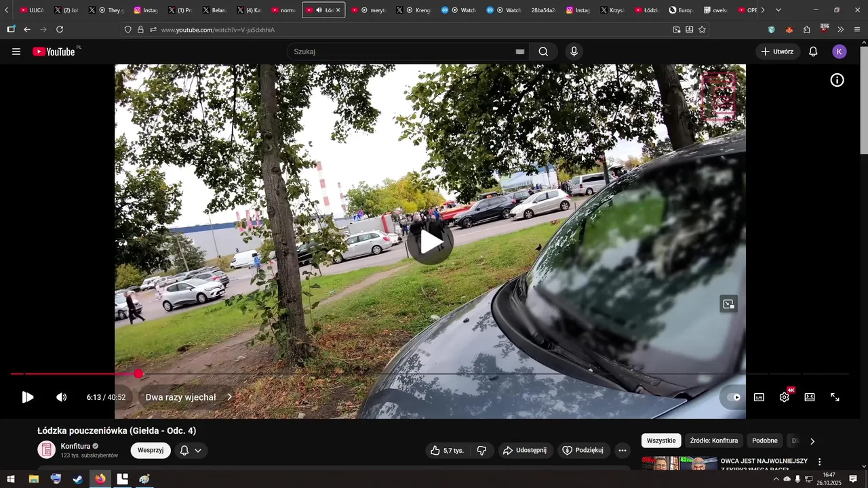Open the more actions three-dot menu

click(x=623, y=450)
